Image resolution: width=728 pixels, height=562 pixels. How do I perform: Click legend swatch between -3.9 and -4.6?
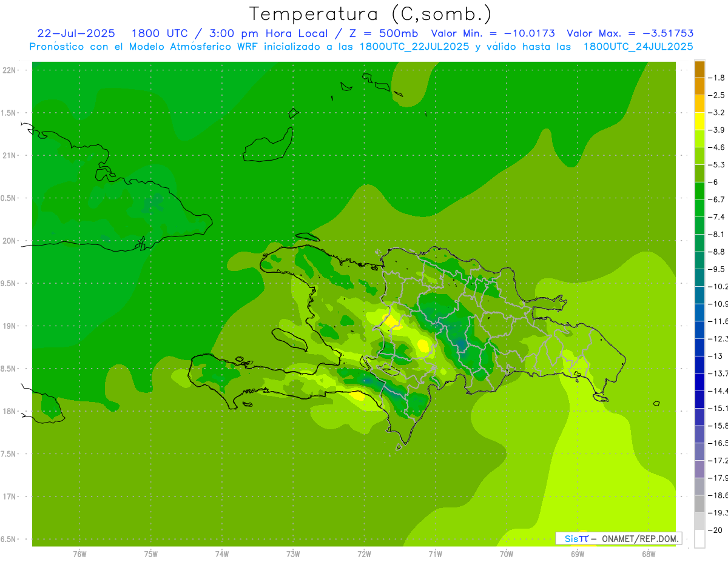[699, 139]
